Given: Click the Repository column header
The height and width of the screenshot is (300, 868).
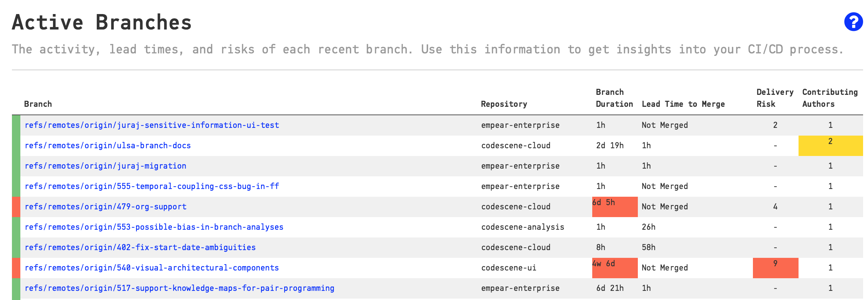Looking at the screenshot, I should 504,104.
